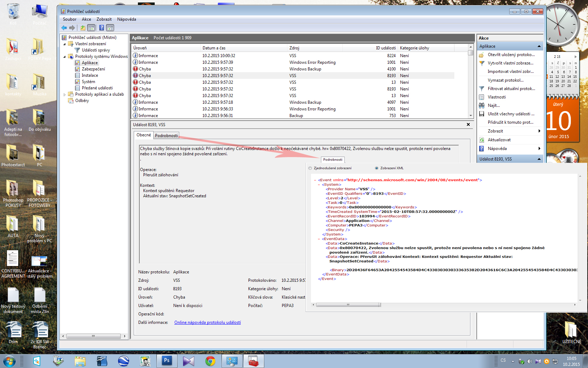Collapse the Aplikace section in the Akce pane
Viewport: 588px width, 368px height.
point(539,46)
